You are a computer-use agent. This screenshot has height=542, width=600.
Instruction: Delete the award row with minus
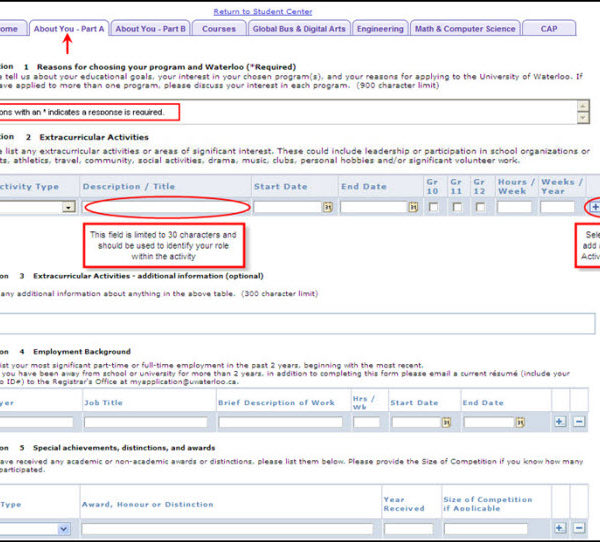pyautogui.click(x=579, y=528)
